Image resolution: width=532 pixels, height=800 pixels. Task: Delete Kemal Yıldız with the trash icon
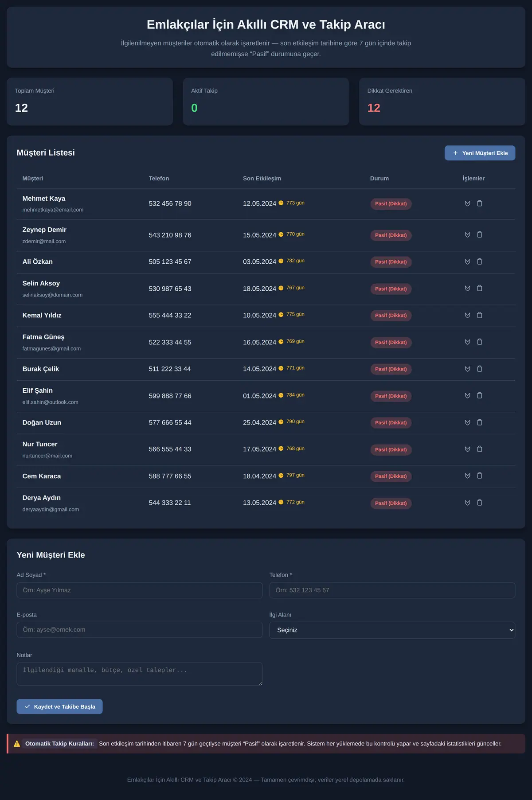point(480,315)
